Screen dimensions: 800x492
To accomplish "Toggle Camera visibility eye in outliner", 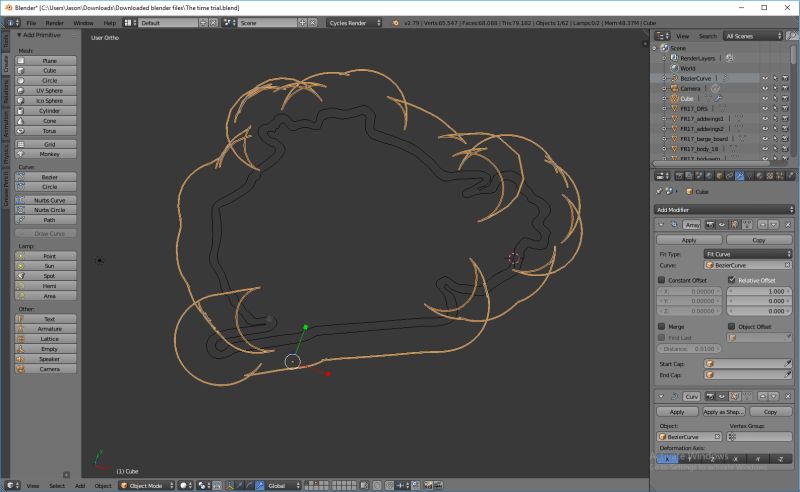I will click(765, 89).
